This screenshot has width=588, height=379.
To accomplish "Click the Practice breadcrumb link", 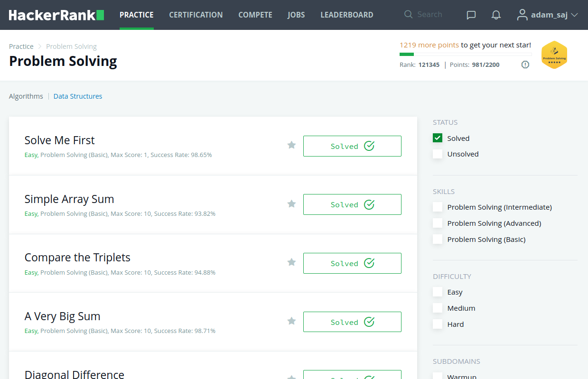I will (x=21, y=46).
